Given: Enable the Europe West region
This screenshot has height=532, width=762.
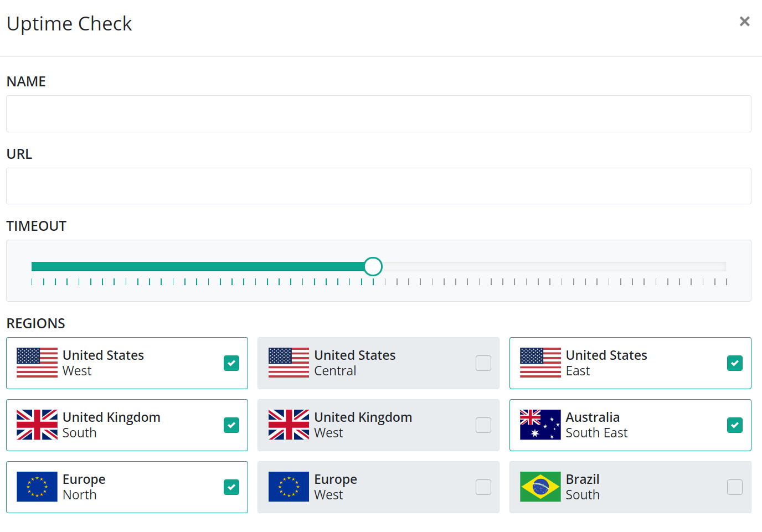Looking at the screenshot, I should 483,487.
